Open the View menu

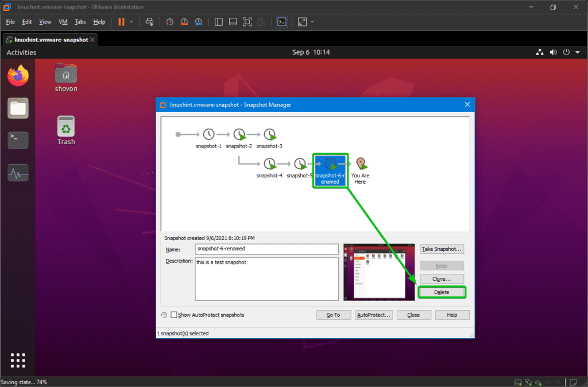click(45, 22)
